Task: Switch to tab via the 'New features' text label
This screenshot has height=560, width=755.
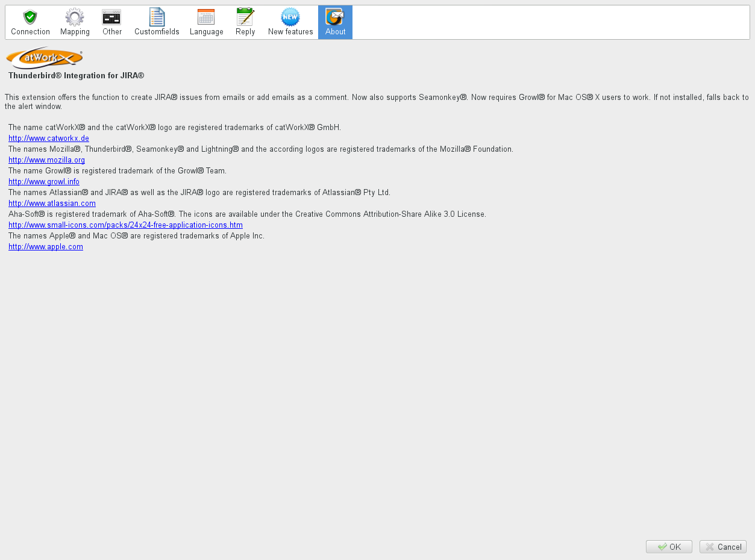Action: click(x=290, y=32)
